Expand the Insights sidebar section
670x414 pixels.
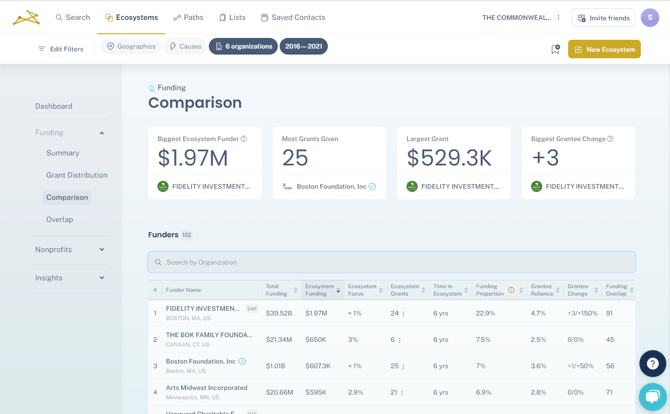pyautogui.click(x=101, y=278)
